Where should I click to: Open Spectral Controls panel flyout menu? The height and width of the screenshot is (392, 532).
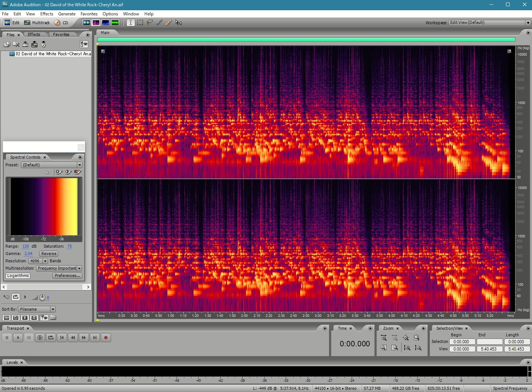coord(80,157)
